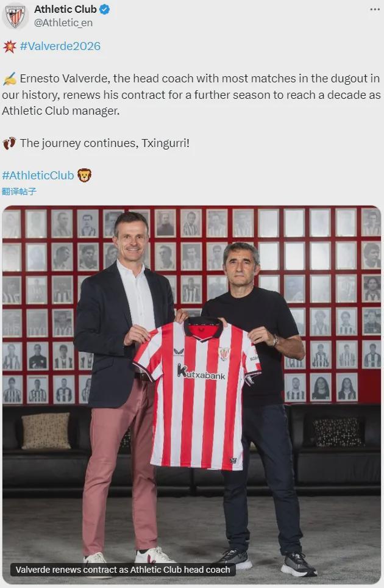Click the collision emoji before #Valverde2026
Viewport: 384px width, 588px height.
coord(9,46)
